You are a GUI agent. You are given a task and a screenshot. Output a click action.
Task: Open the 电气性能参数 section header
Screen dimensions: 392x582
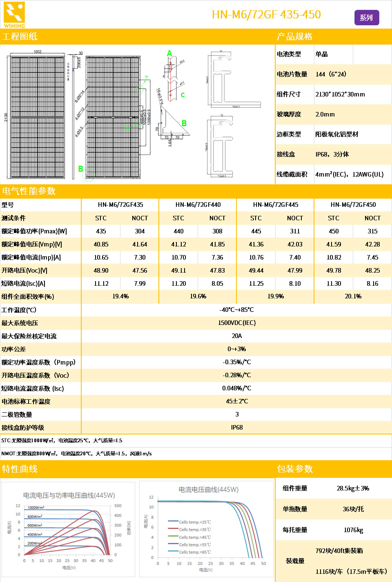[29, 191]
